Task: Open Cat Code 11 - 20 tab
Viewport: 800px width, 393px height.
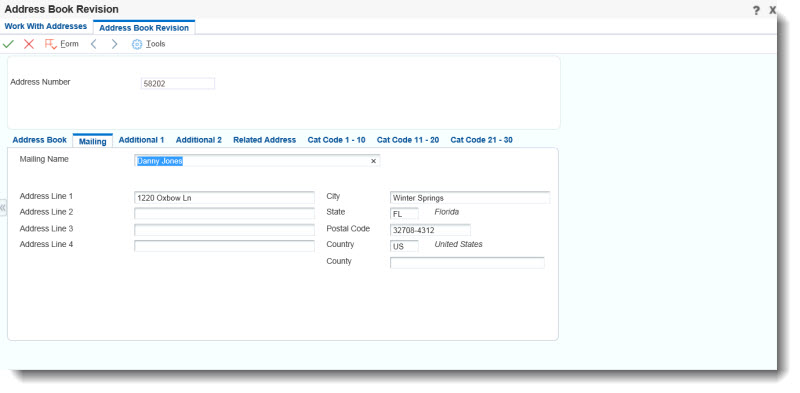Action: tap(408, 140)
